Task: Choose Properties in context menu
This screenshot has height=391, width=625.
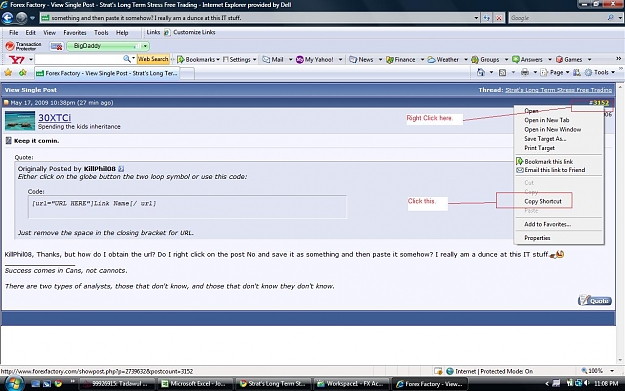Action: pos(537,238)
